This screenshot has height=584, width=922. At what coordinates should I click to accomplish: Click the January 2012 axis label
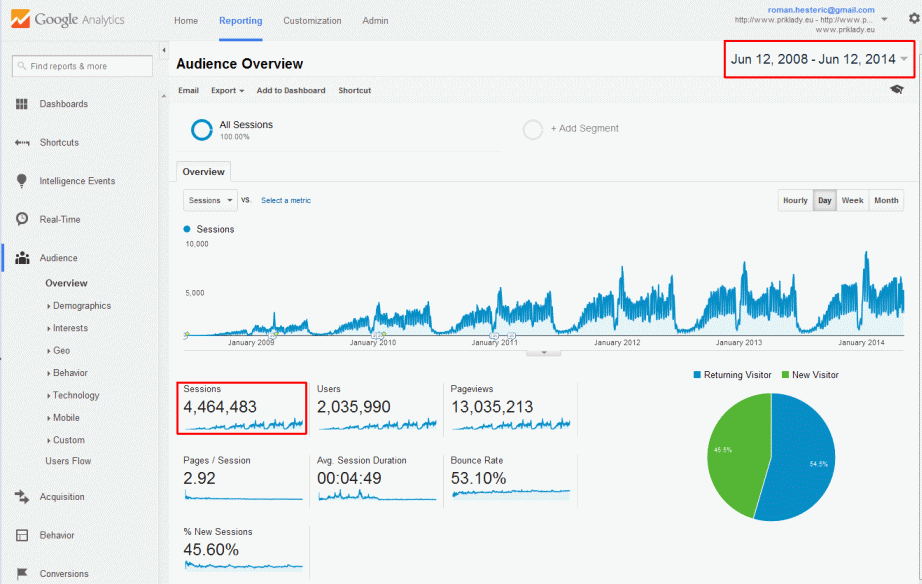(x=617, y=342)
